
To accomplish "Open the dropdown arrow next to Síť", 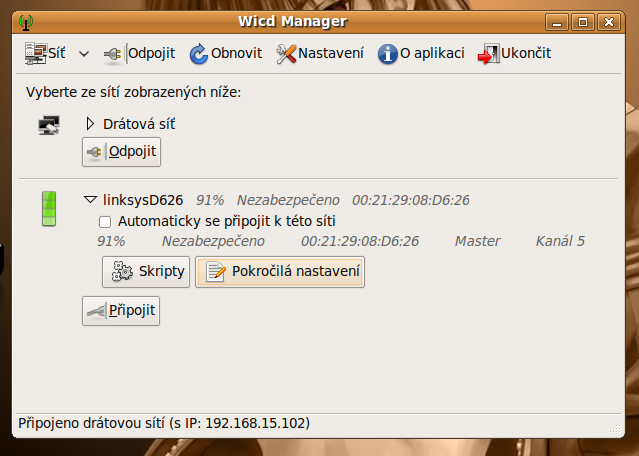I will [x=84, y=54].
